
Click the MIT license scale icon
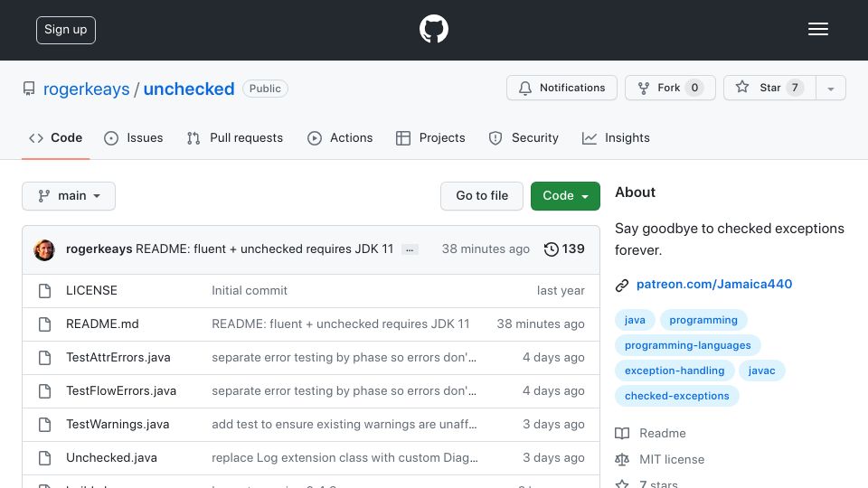(x=622, y=459)
